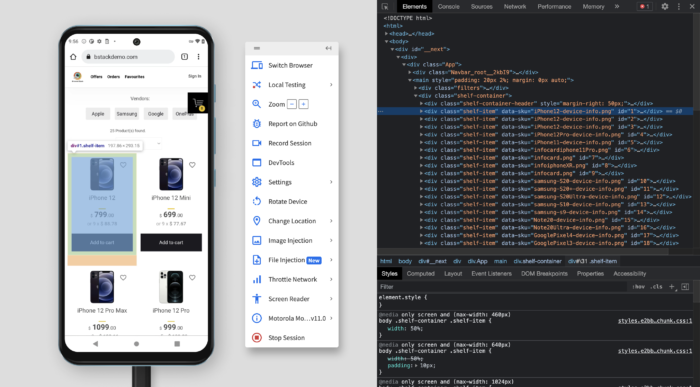Expand the Throttle Network submenu arrow

pos(331,279)
